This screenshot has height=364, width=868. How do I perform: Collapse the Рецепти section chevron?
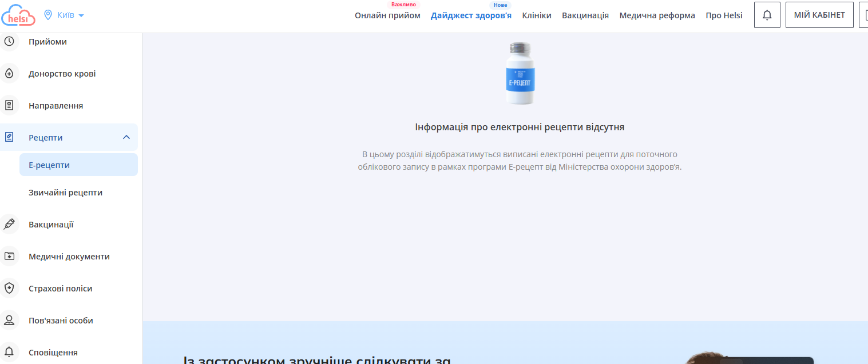pos(126,137)
